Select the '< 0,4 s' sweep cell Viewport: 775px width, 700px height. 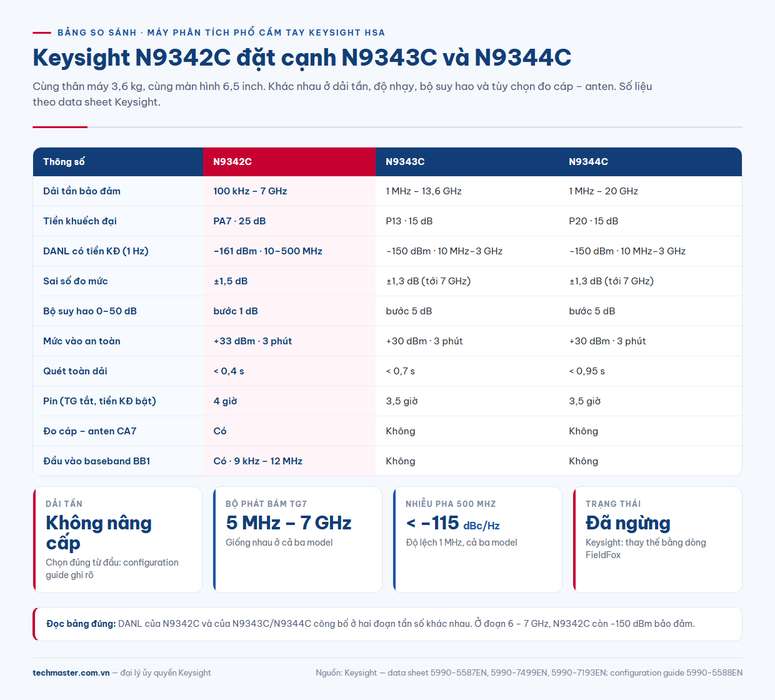coord(289,371)
